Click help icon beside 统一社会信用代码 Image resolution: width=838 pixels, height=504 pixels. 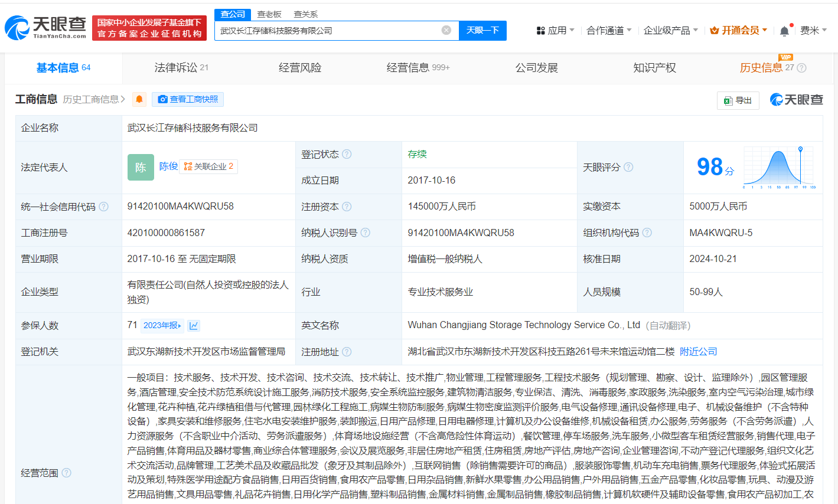click(104, 207)
